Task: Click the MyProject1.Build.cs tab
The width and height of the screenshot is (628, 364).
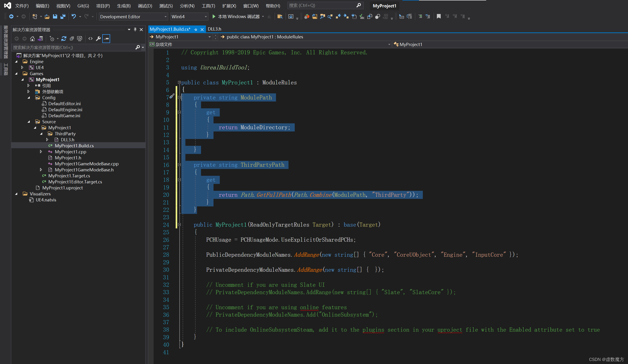Action: coord(171,29)
